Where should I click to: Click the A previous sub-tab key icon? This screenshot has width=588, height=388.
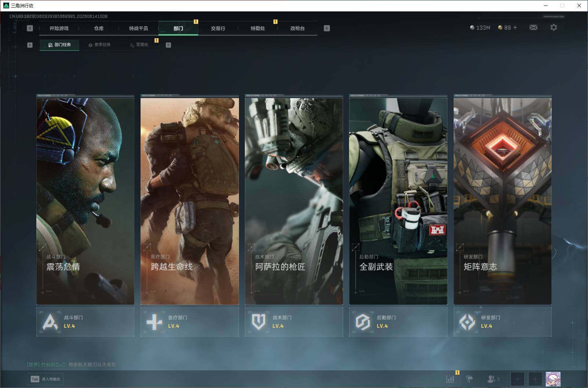(x=30, y=45)
